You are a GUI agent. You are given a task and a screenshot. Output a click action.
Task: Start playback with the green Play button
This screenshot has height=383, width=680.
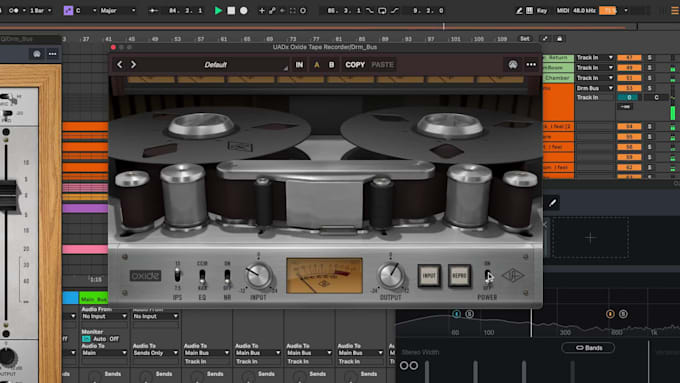(218, 10)
